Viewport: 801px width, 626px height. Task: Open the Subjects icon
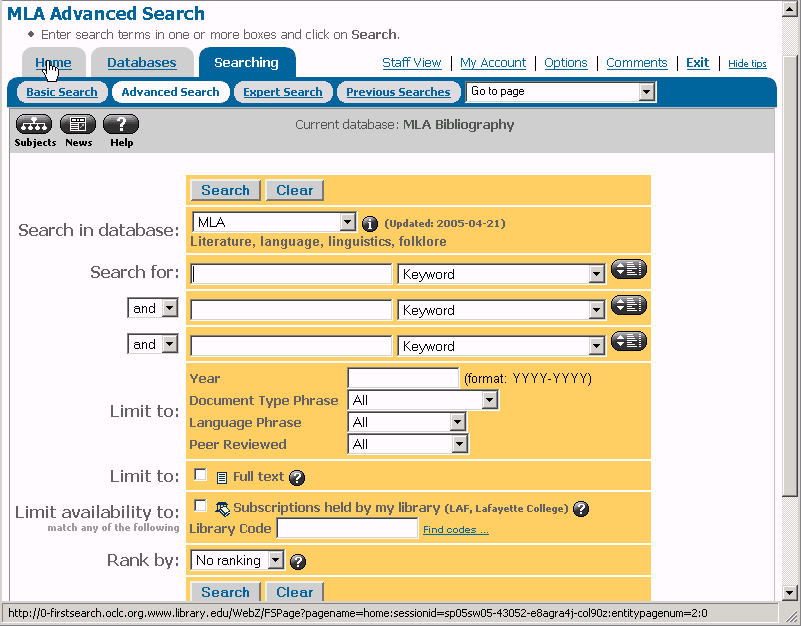click(x=34, y=124)
